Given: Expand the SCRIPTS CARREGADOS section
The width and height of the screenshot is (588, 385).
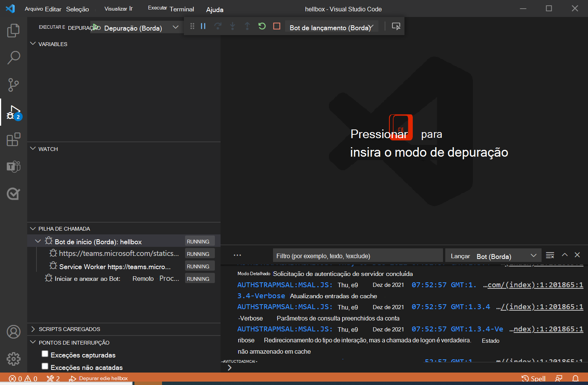Looking at the screenshot, I should point(33,329).
